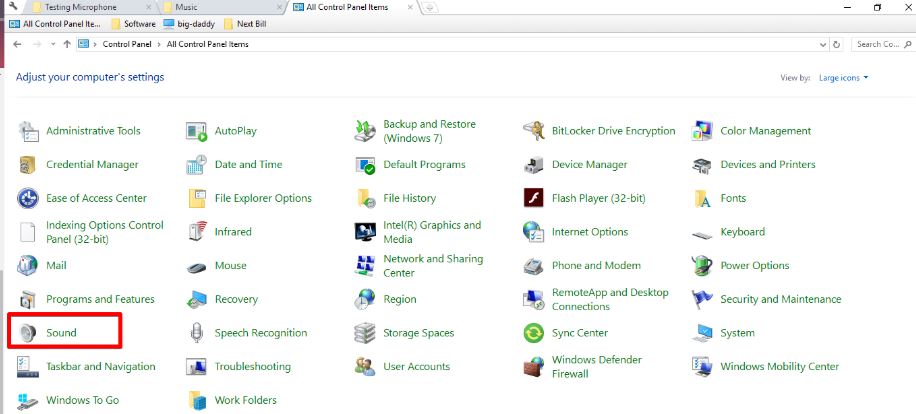Screen dimensions: 916x414
Task: Open the new tab button
Action: [429, 8]
